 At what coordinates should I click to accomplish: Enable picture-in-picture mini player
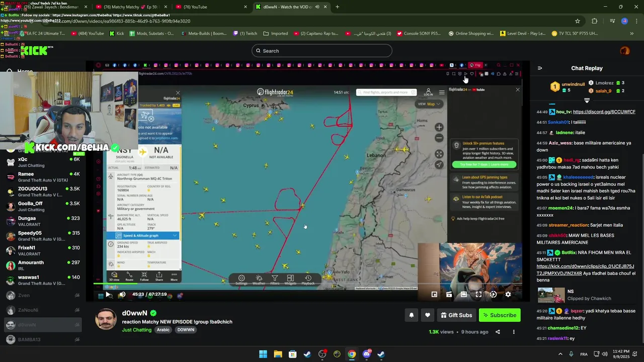tap(434, 295)
